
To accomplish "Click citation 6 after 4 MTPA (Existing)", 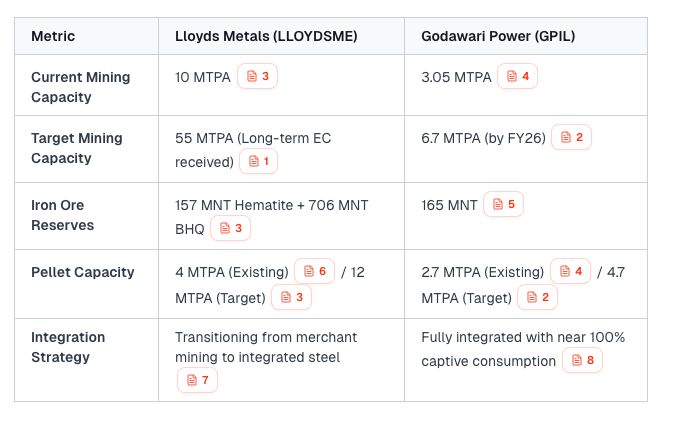I will (x=315, y=272).
